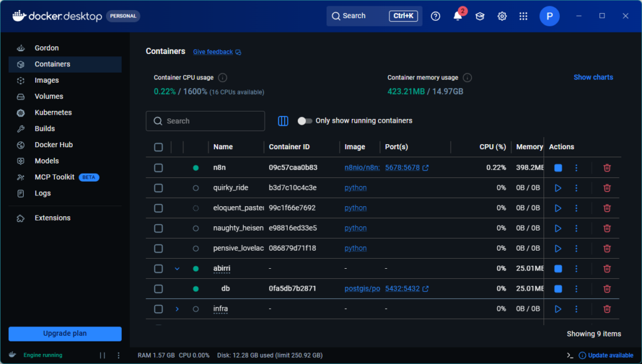This screenshot has height=364, width=642.
Task: Select the pensive_lovelace checkbox
Action: point(159,248)
